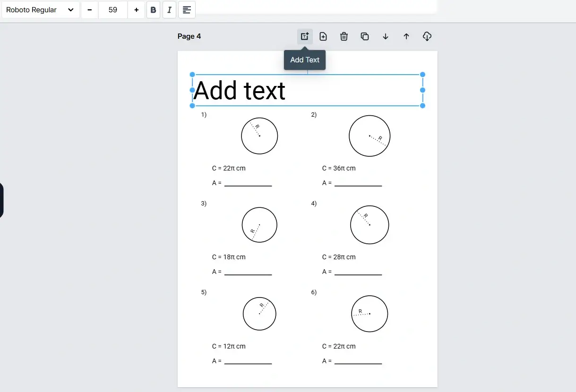This screenshot has width=576, height=392.
Task: Duplicate the page with the copy icon
Action: pyautogui.click(x=365, y=36)
